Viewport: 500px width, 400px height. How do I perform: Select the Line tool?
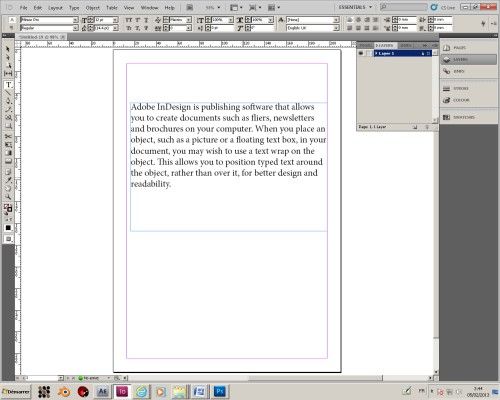[8, 93]
